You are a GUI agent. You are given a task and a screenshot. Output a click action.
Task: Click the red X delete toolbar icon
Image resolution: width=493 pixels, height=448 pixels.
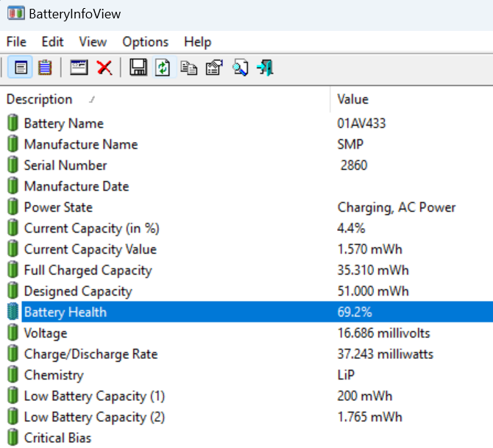[x=104, y=68]
